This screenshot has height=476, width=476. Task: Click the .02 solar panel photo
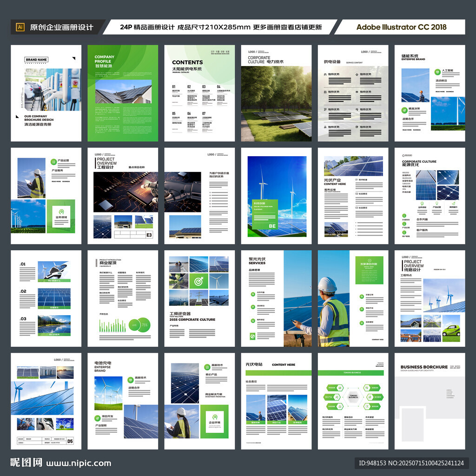click(x=54, y=299)
